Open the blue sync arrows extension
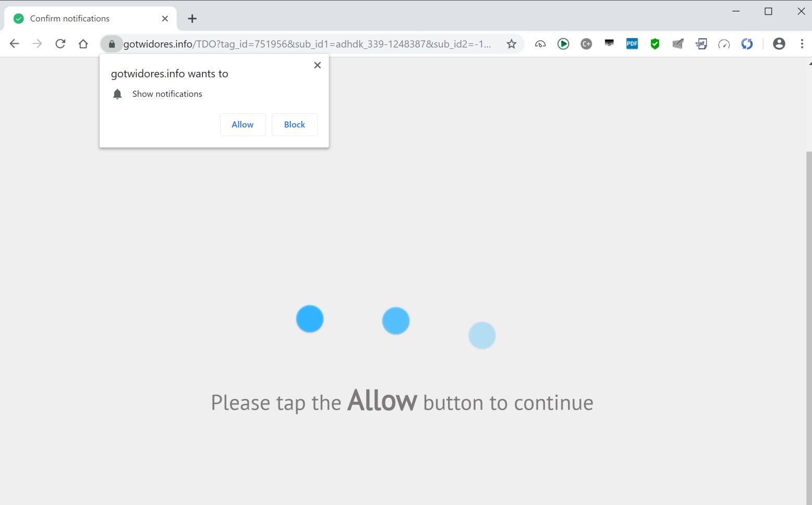The image size is (812, 505). (x=747, y=44)
